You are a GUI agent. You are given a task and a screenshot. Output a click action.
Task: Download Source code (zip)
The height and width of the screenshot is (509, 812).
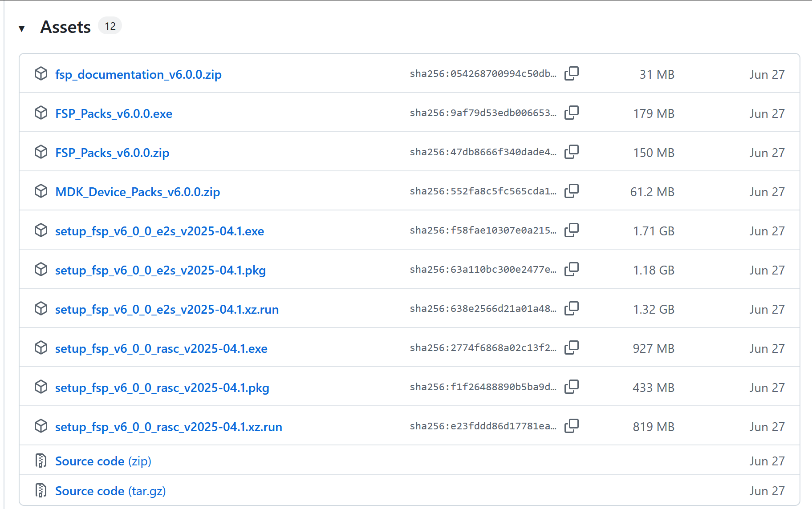coord(103,461)
